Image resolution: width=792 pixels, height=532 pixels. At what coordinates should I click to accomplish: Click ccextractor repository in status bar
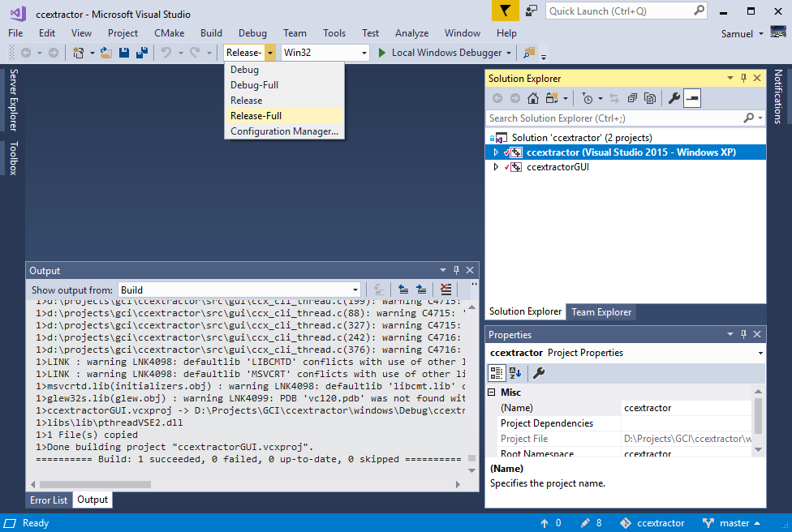click(x=652, y=523)
